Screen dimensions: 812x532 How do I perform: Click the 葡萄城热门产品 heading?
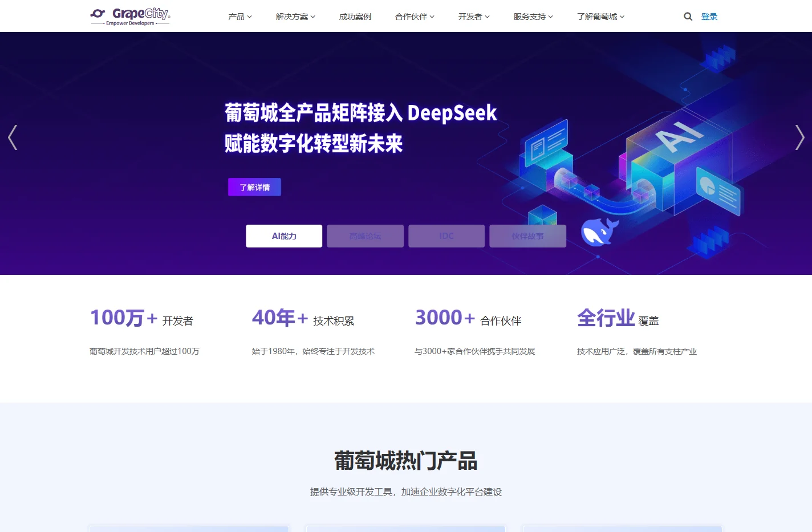pyautogui.click(x=406, y=461)
